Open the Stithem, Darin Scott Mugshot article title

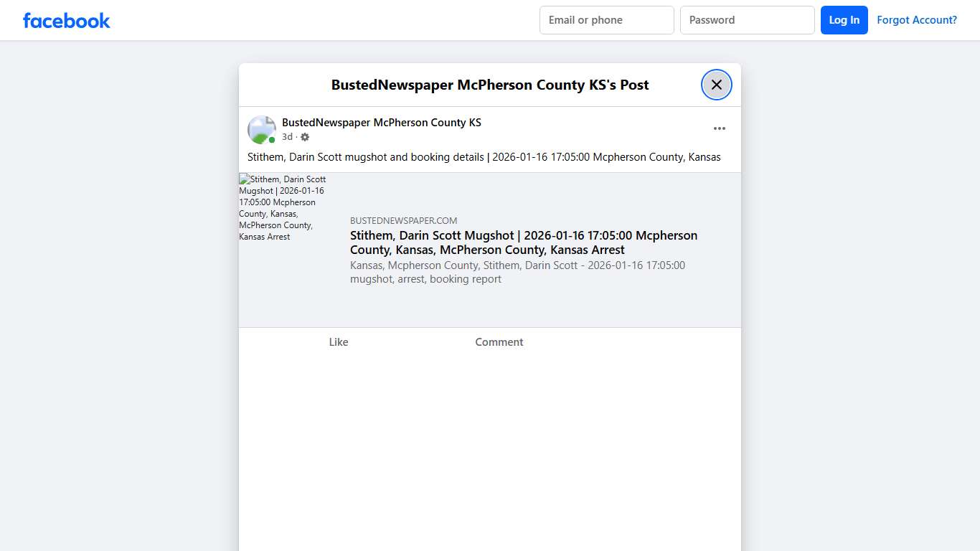pos(523,242)
